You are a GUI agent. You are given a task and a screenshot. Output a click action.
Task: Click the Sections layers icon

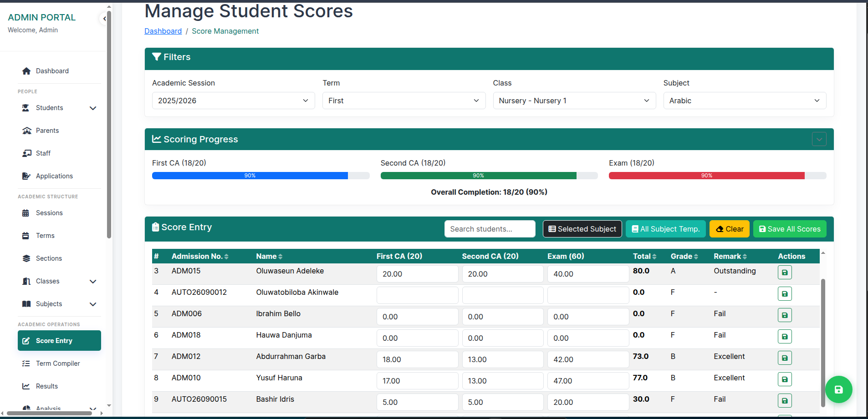point(26,258)
